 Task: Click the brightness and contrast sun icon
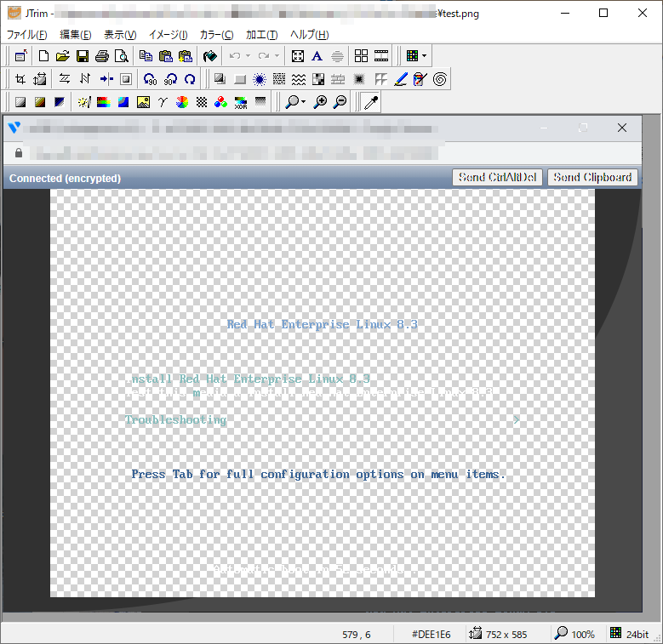[x=84, y=102]
